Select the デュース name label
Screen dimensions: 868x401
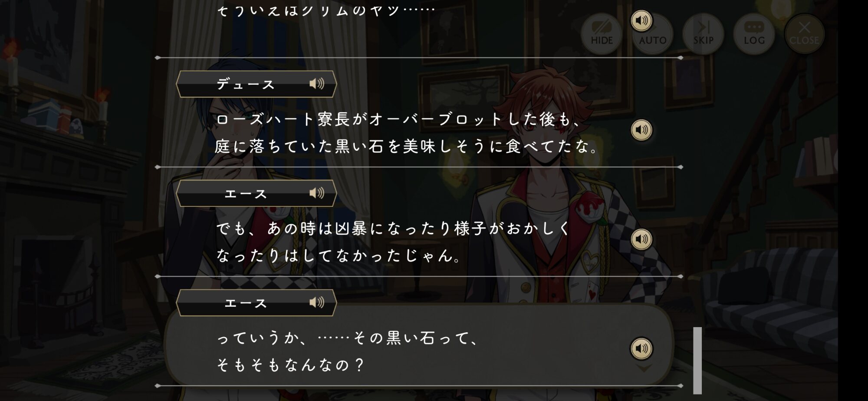click(x=246, y=84)
